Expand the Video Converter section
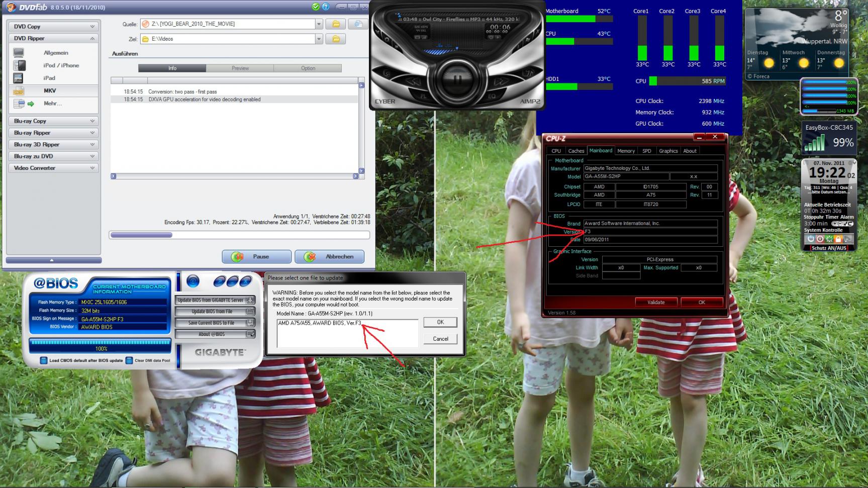The image size is (868, 488). coord(54,168)
